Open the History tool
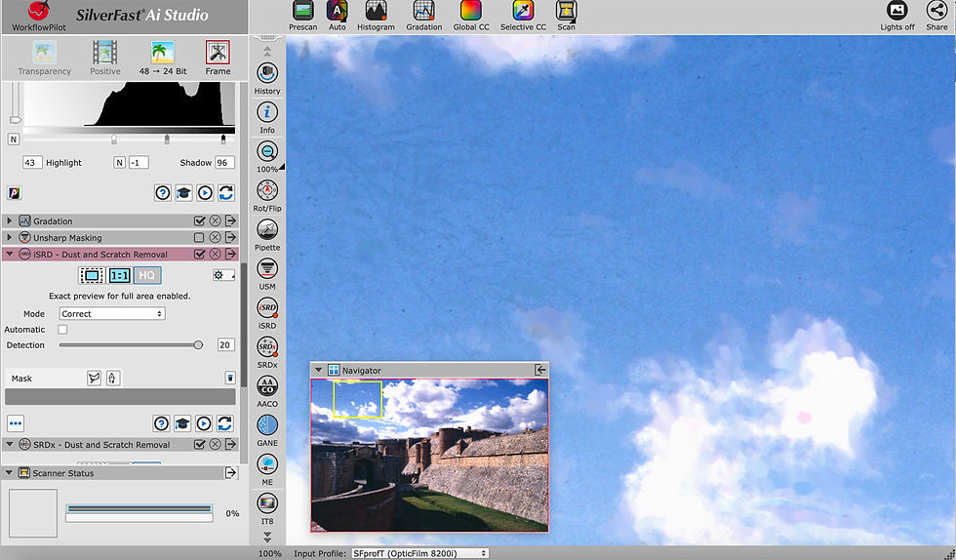 click(267, 78)
